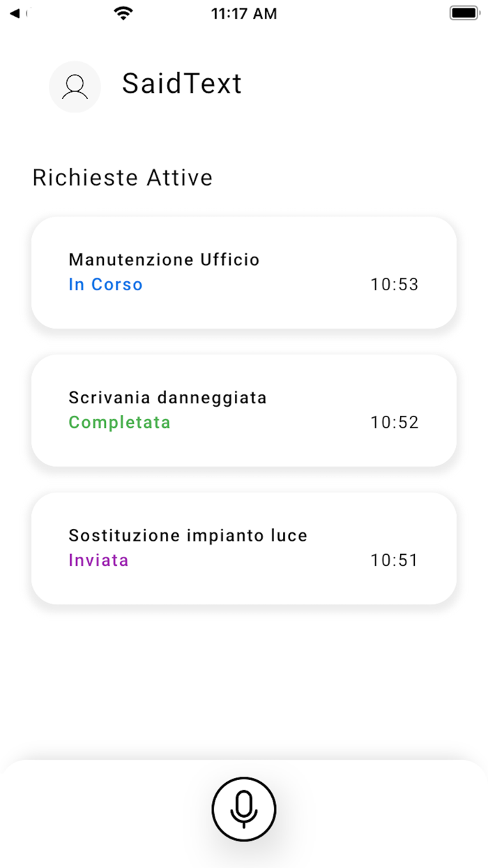Tap the Inviata status label
Viewport: 488px width, 868px height.
pyautogui.click(x=98, y=560)
